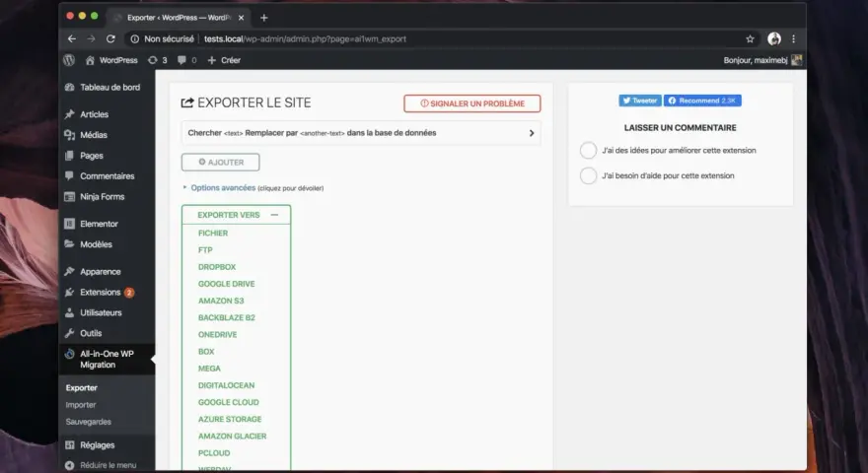
Task: Choose pCloud export option
Action: [x=214, y=452]
